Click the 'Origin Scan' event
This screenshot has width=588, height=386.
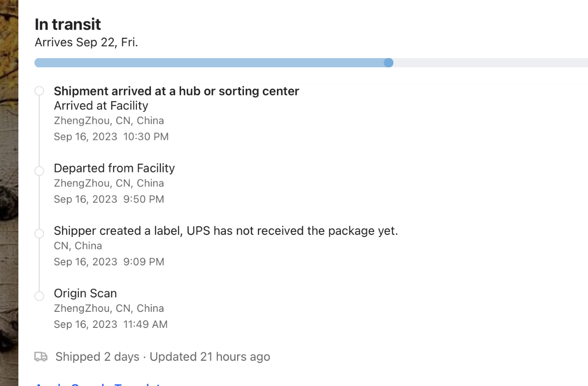coord(85,293)
